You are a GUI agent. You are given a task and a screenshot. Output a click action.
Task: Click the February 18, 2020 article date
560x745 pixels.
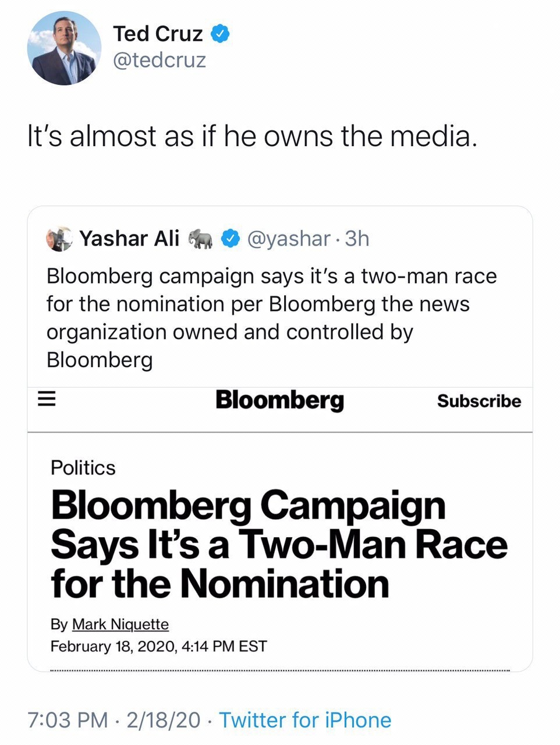click(x=158, y=647)
